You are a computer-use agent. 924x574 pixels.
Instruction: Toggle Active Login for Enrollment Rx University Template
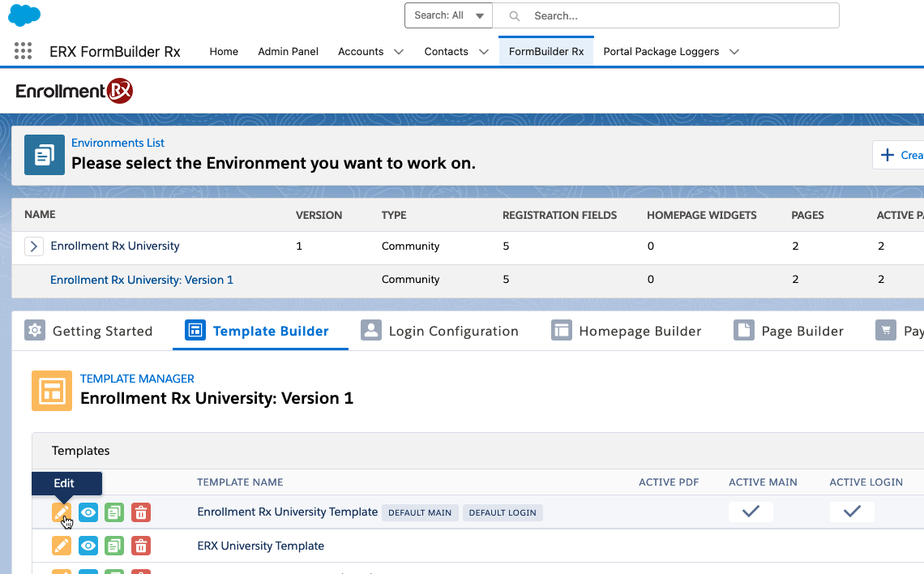tap(852, 512)
